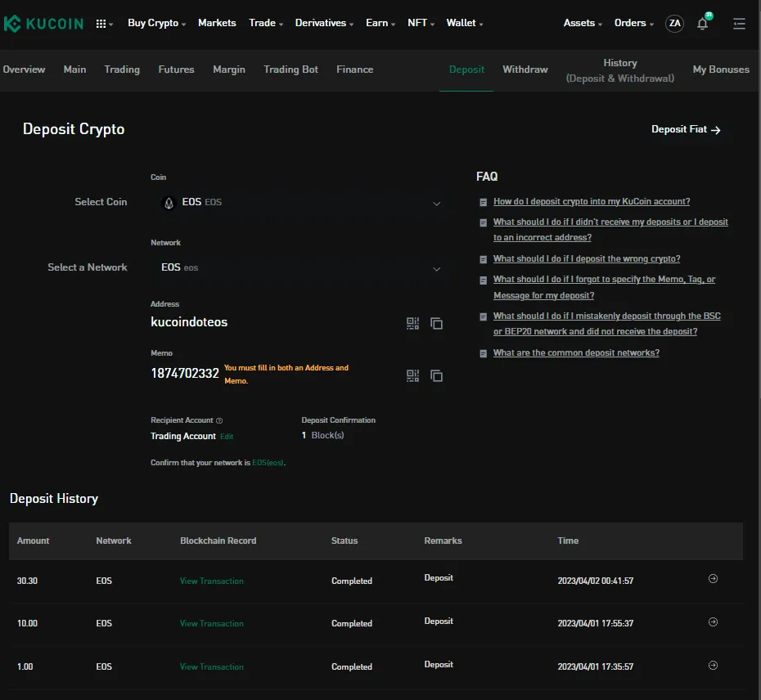Switch to the Main account tab

(x=74, y=70)
